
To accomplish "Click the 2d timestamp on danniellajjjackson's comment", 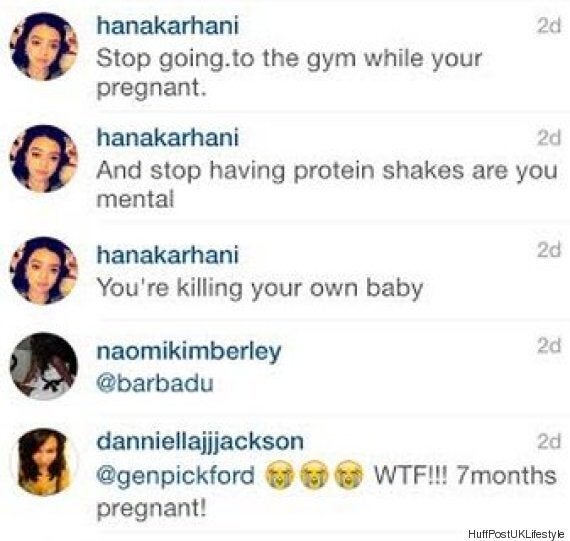I will pyautogui.click(x=549, y=441).
